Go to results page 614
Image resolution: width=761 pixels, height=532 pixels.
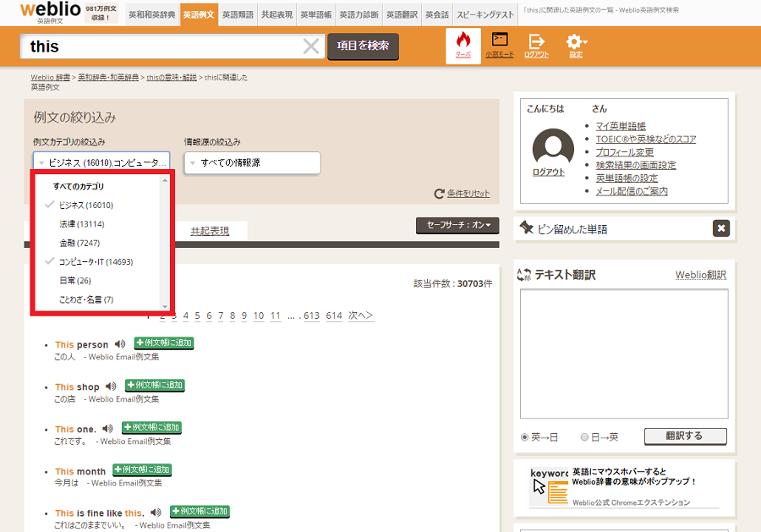(334, 315)
